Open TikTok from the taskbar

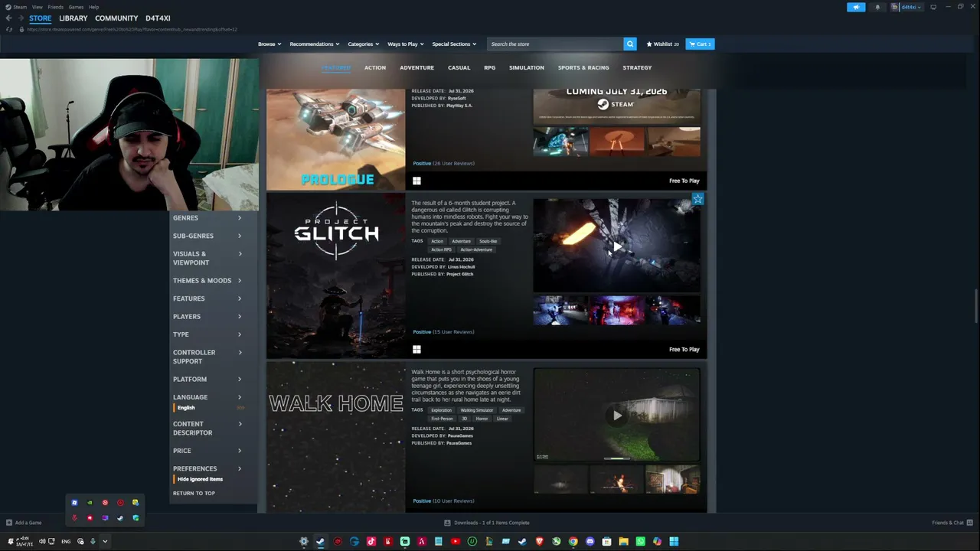pos(371,542)
